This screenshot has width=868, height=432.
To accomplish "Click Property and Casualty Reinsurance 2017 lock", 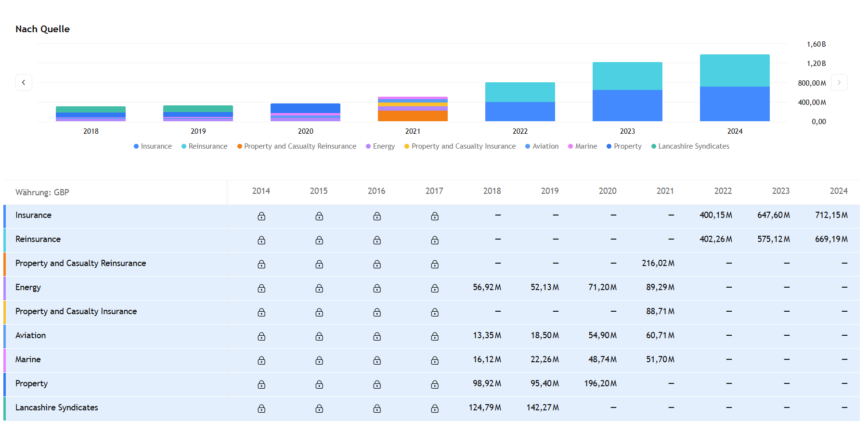I will (435, 264).
